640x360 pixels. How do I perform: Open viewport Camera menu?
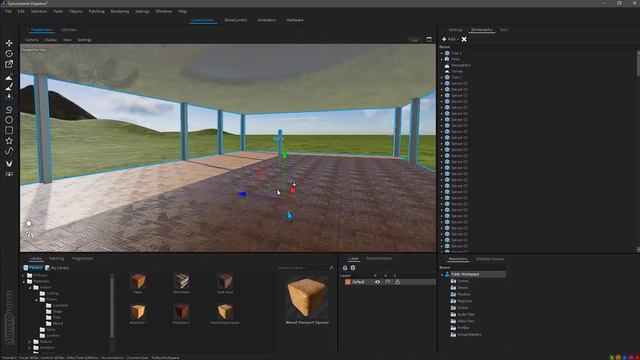point(32,40)
